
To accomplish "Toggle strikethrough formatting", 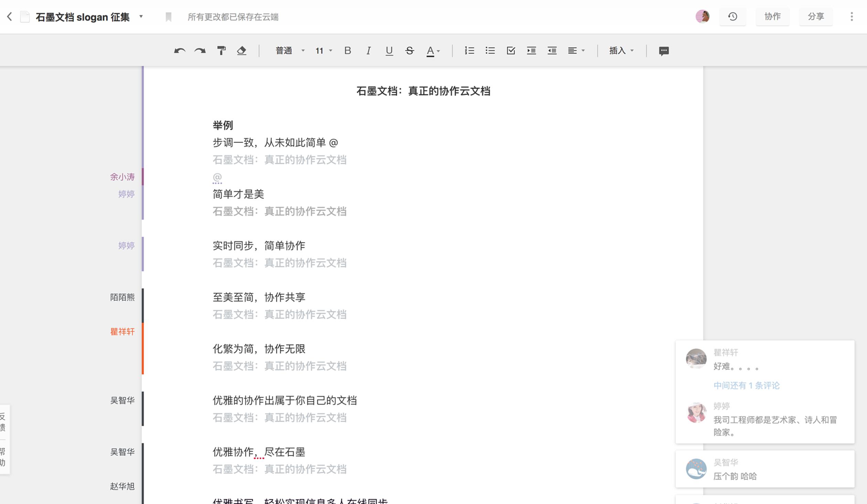I will point(409,51).
